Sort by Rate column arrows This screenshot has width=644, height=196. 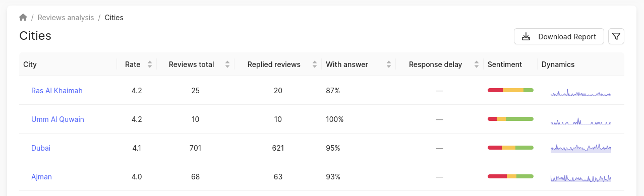pyautogui.click(x=150, y=64)
